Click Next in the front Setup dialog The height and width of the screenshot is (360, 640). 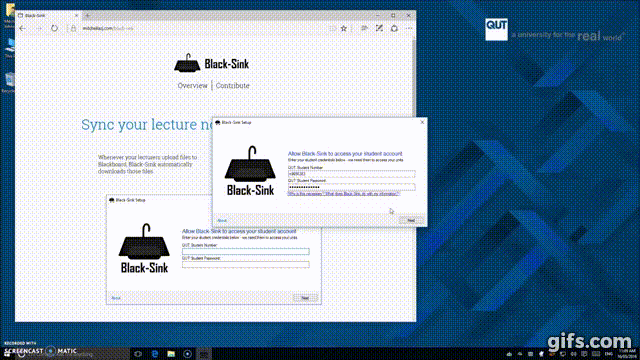coord(411,220)
